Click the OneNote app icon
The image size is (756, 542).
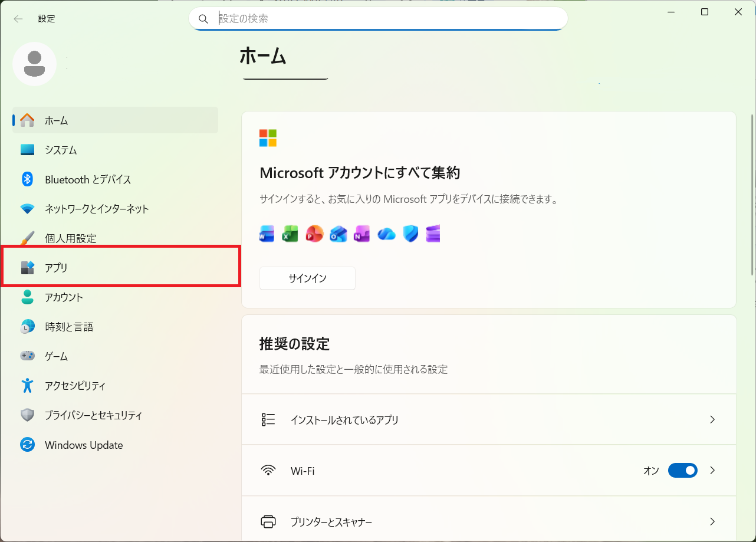tap(361, 234)
